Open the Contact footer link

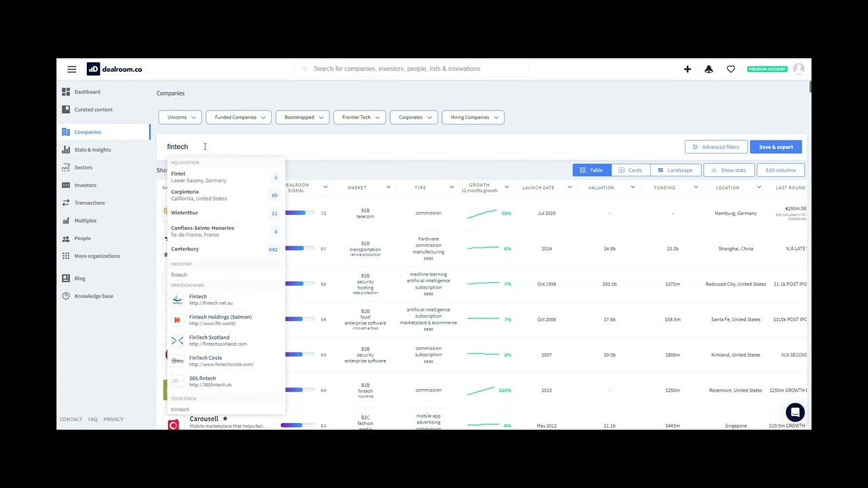[x=71, y=420]
